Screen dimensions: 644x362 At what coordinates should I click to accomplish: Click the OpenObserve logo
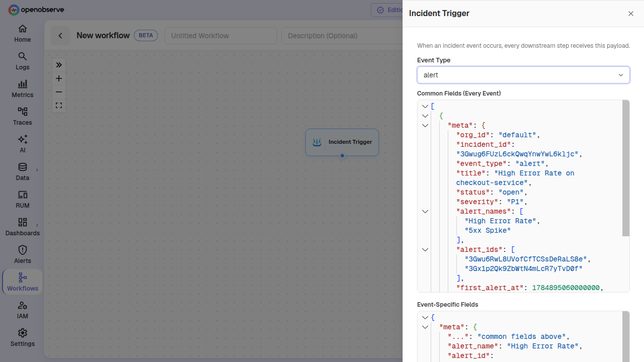tap(36, 10)
